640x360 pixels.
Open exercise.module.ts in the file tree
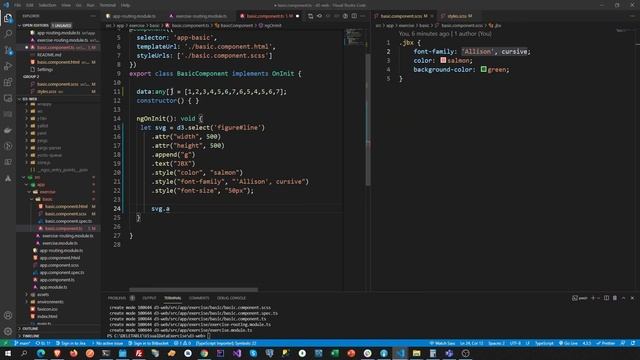point(59,243)
